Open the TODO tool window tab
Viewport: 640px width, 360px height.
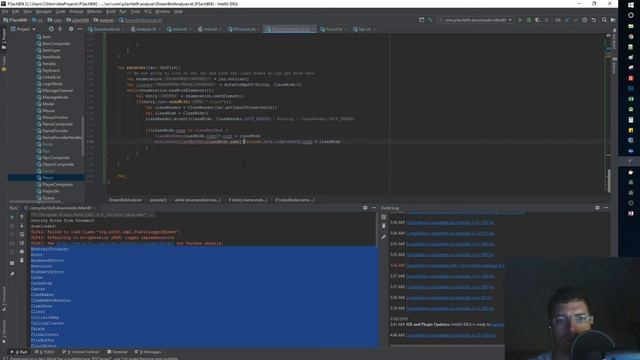[44, 352]
